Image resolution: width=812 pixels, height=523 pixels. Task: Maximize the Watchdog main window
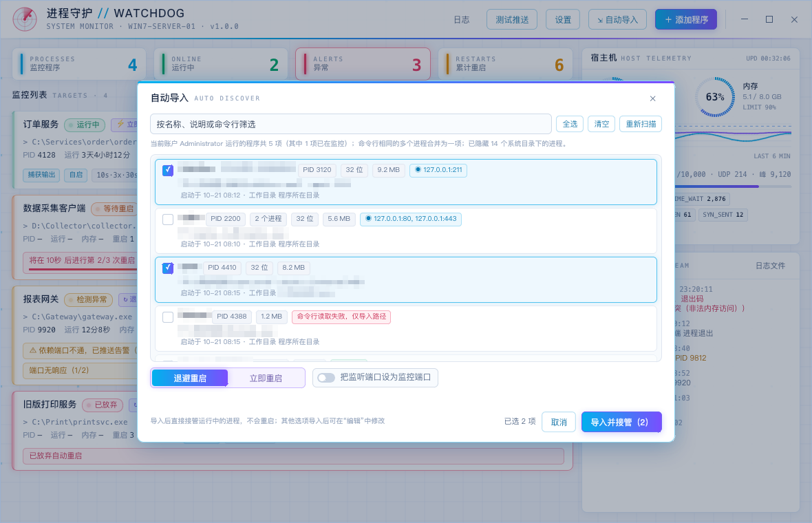pyautogui.click(x=769, y=19)
